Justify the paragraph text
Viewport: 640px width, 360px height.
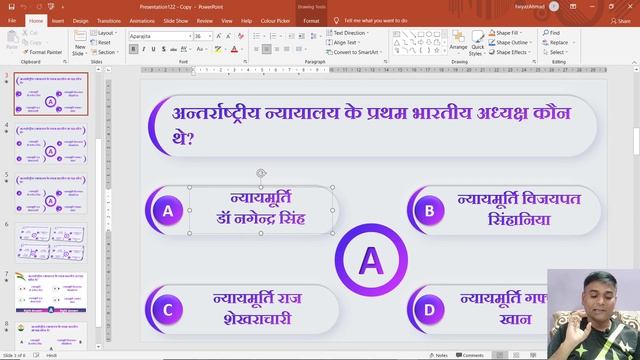coord(287,49)
